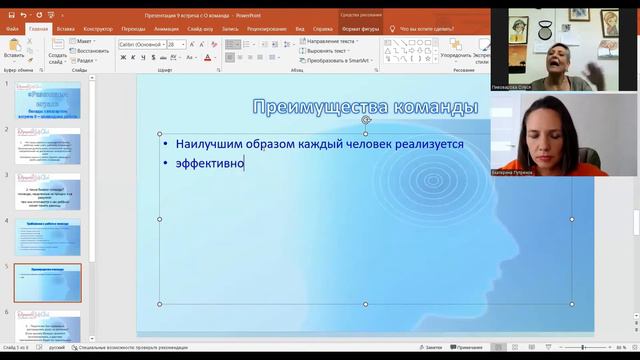Click the lightbulb icon next to tell me box
640x360 pixels.
click(x=392, y=29)
